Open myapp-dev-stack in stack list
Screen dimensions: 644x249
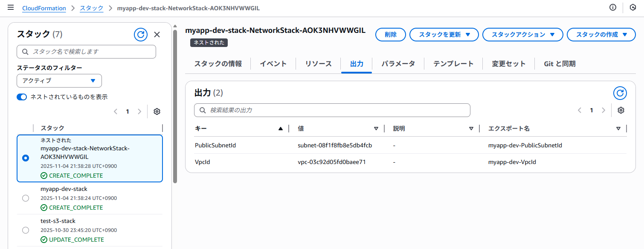64,189
